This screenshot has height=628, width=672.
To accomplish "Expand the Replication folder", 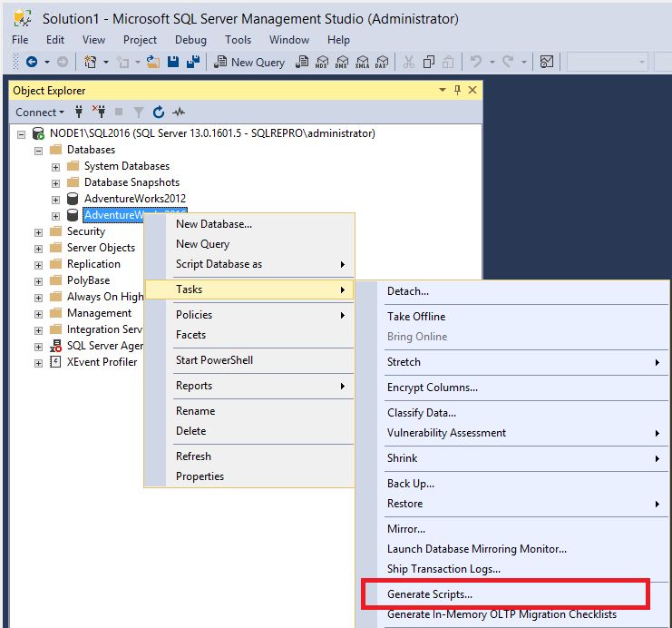I will (x=39, y=265).
